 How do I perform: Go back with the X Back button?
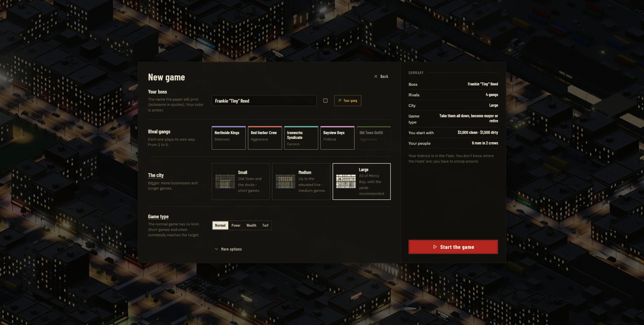(x=381, y=76)
